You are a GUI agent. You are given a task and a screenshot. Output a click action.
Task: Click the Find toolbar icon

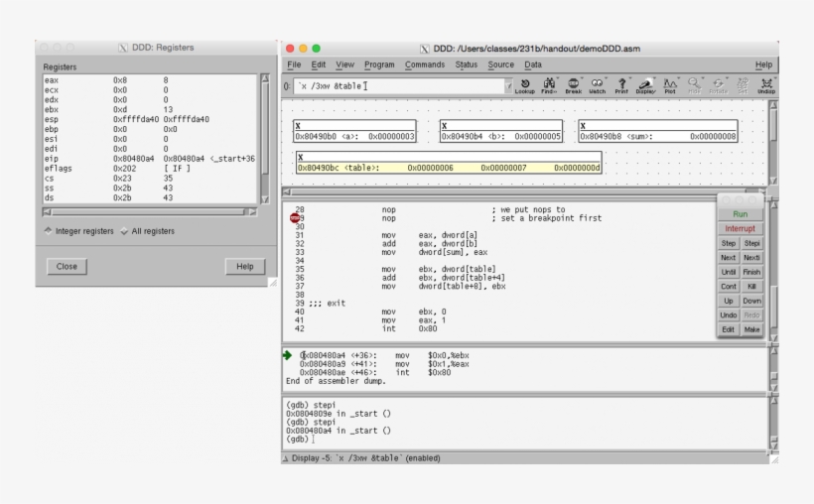click(x=549, y=85)
